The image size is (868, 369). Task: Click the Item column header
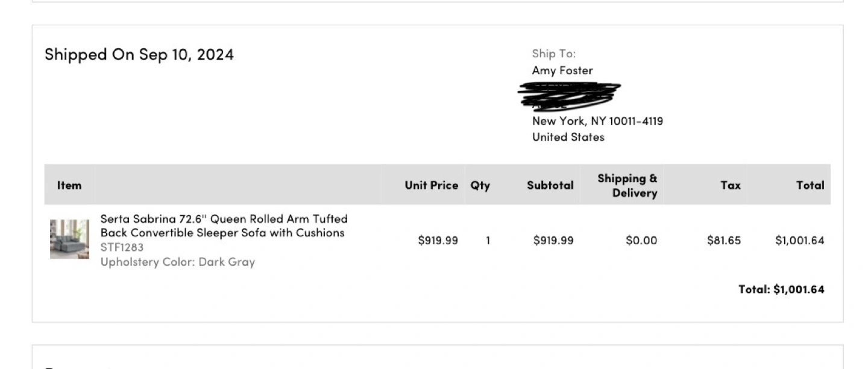pyautogui.click(x=69, y=185)
